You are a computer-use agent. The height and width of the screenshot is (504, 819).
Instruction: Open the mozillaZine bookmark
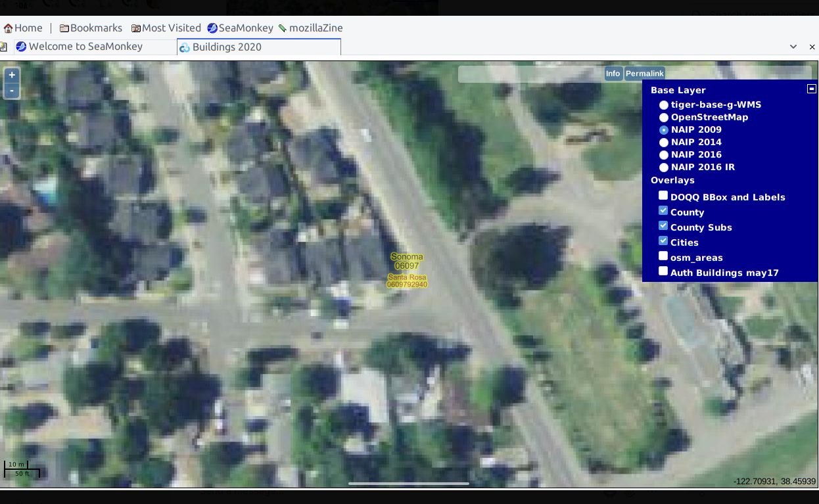310,28
